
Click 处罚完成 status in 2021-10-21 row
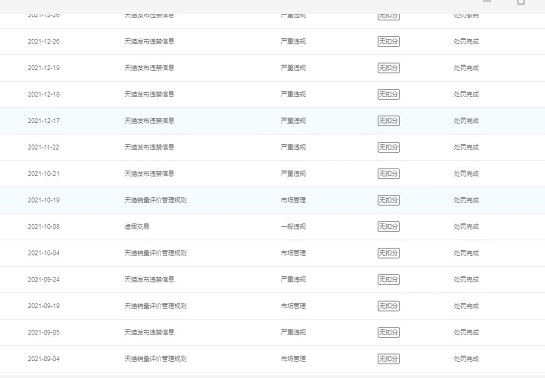pyautogui.click(x=466, y=173)
